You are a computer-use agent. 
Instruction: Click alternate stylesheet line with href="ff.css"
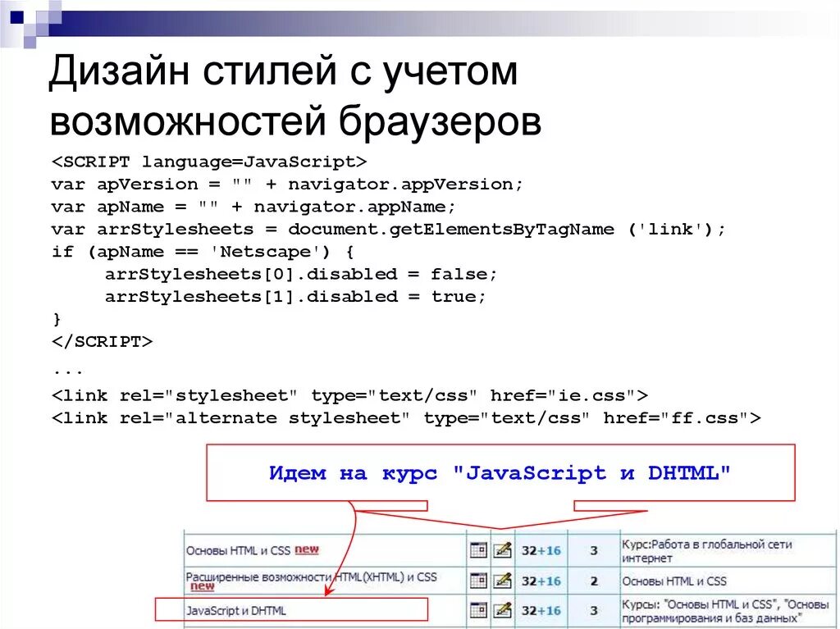pyautogui.click(x=406, y=418)
